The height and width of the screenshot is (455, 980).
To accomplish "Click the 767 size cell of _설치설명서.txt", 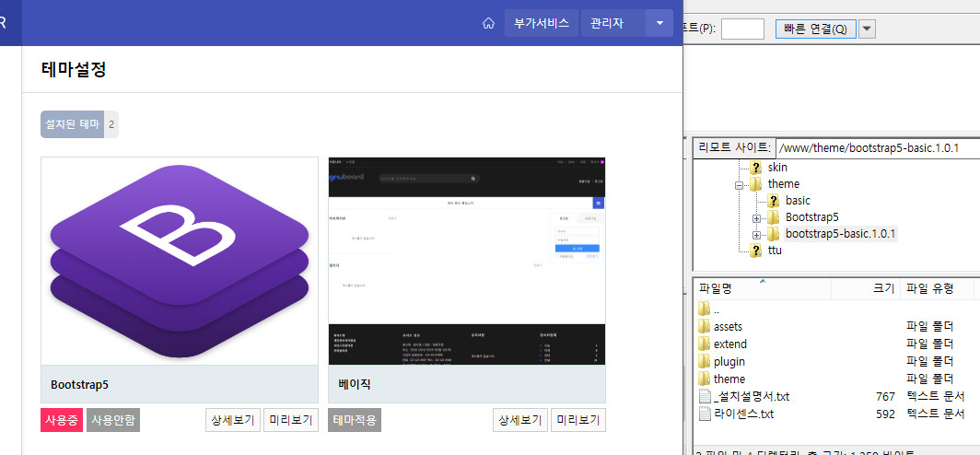I will click(886, 396).
